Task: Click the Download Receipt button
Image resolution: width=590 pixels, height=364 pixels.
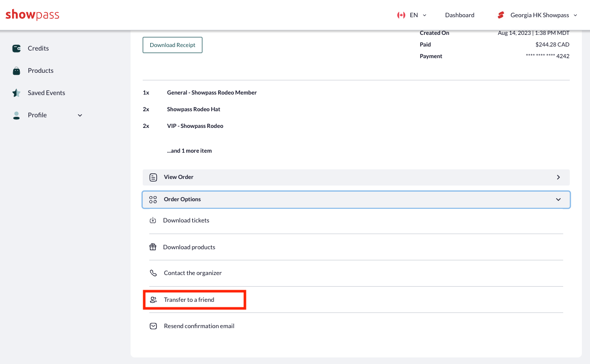Action: click(173, 45)
